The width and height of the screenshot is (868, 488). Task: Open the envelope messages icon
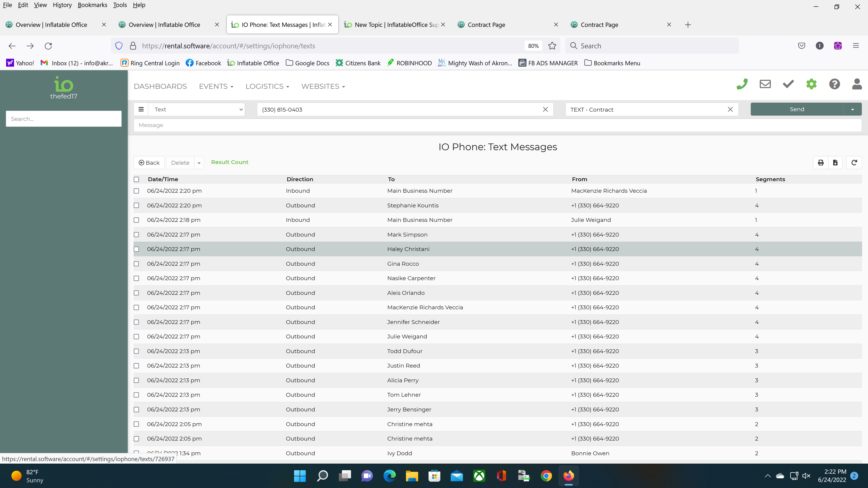765,84
